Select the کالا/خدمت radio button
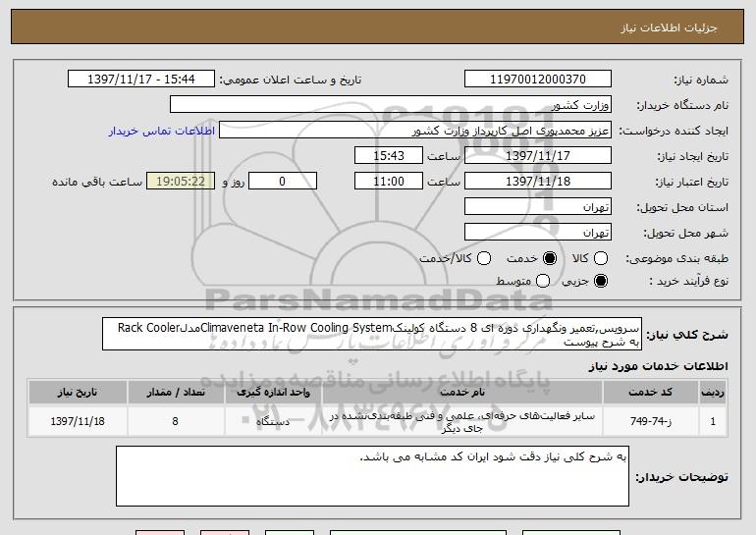The image size is (756, 535). pyautogui.click(x=484, y=258)
